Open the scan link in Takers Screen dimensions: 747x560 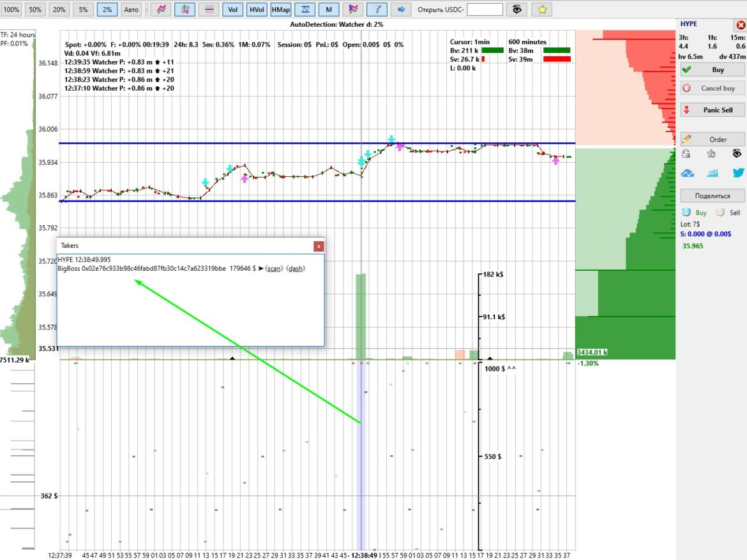[x=274, y=269]
